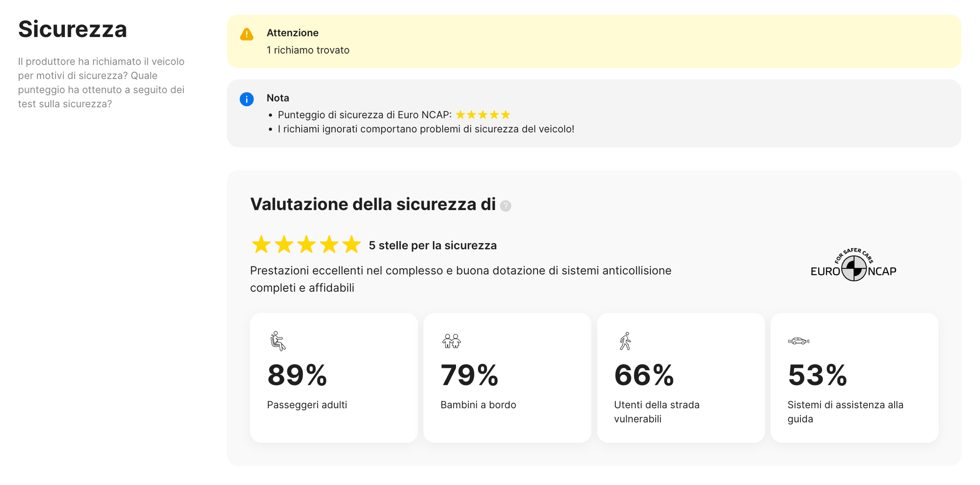Click small stars after Punteggio Euro NCAP

point(483,115)
